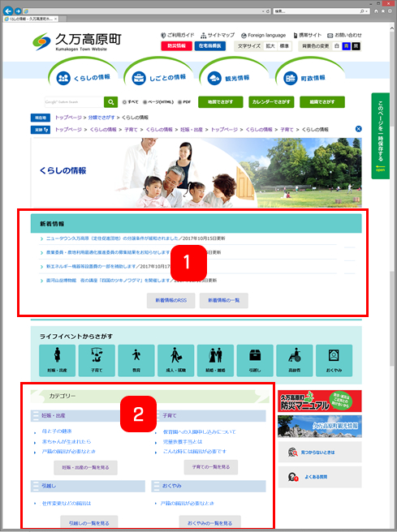Open the 分類でさがす breadcrumb link

(101, 118)
